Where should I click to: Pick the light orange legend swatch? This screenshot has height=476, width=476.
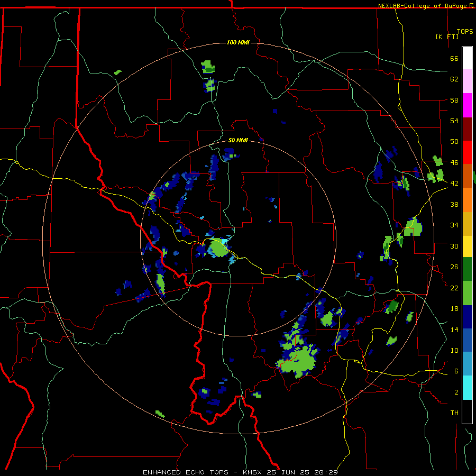click(x=467, y=200)
